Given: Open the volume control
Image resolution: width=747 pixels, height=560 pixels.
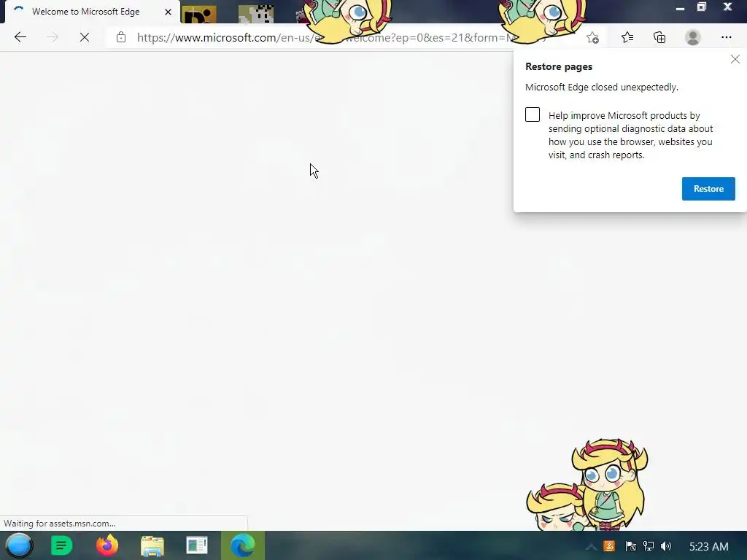Looking at the screenshot, I should [666, 546].
